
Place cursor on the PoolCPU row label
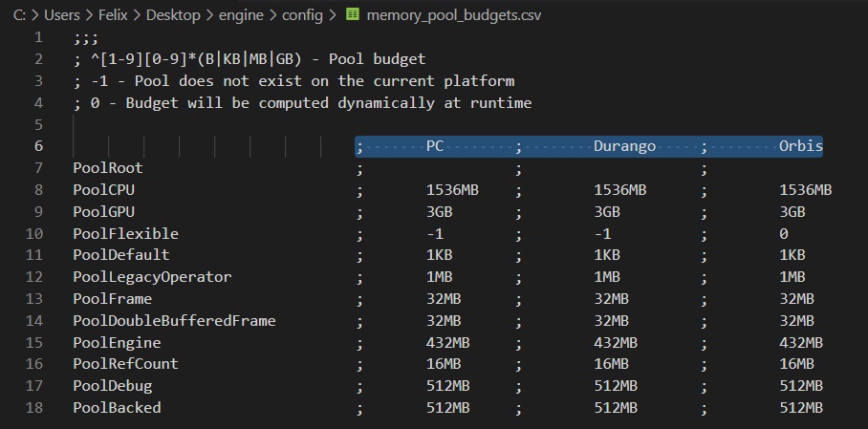[103, 190]
